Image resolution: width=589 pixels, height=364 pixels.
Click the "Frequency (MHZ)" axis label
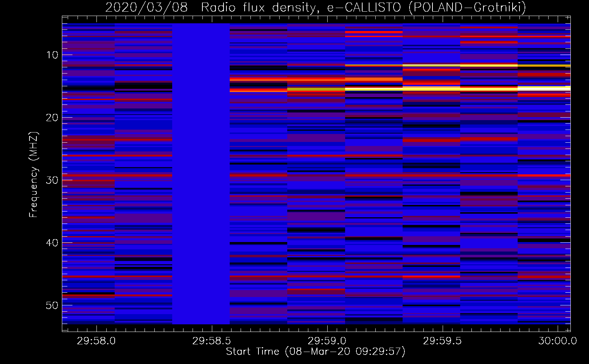click(33, 175)
